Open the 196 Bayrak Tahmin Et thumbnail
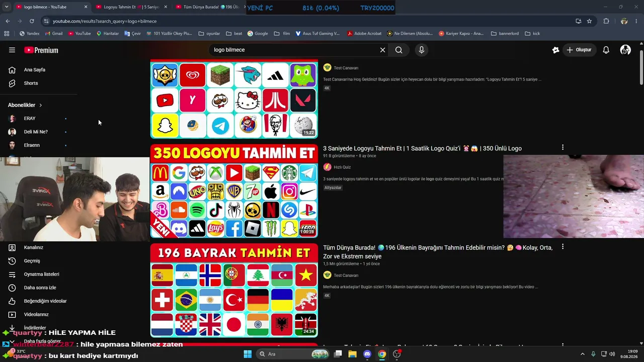This screenshot has width=644, height=362. coord(234,290)
